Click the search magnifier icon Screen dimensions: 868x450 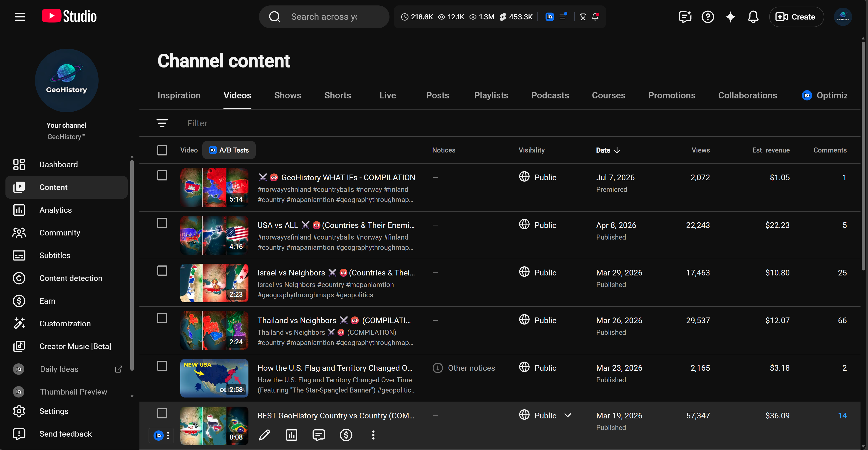coord(275,17)
